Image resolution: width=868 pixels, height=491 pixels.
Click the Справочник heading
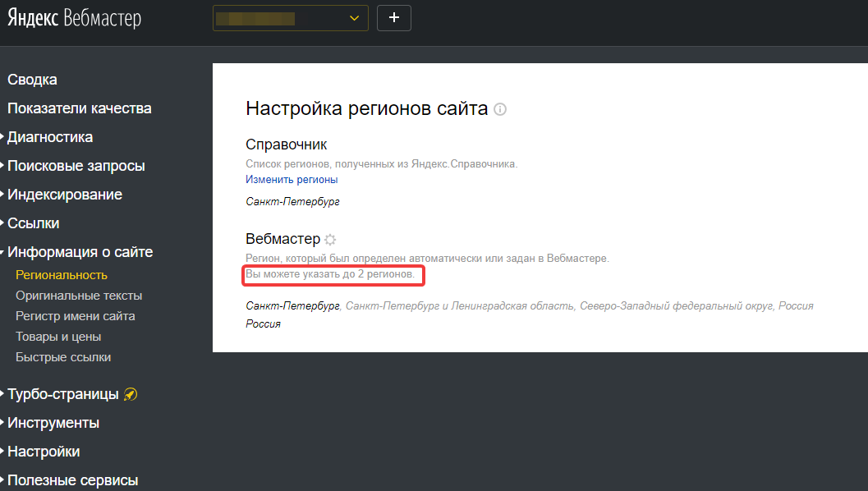(x=287, y=145)
